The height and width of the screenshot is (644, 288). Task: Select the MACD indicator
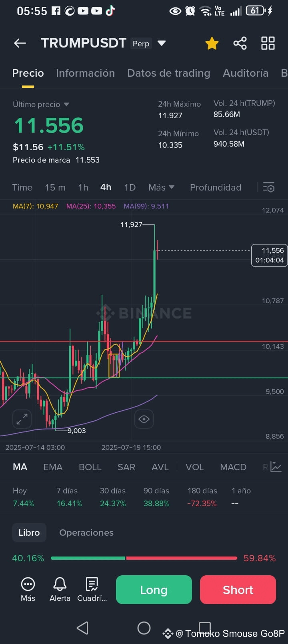233,467
